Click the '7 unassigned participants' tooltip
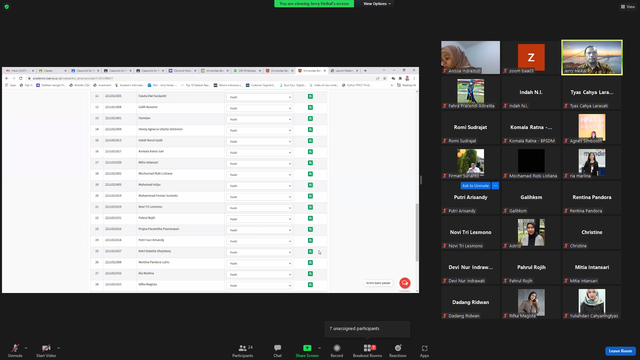Screen dimensions: 640x360 coord(367,329)
